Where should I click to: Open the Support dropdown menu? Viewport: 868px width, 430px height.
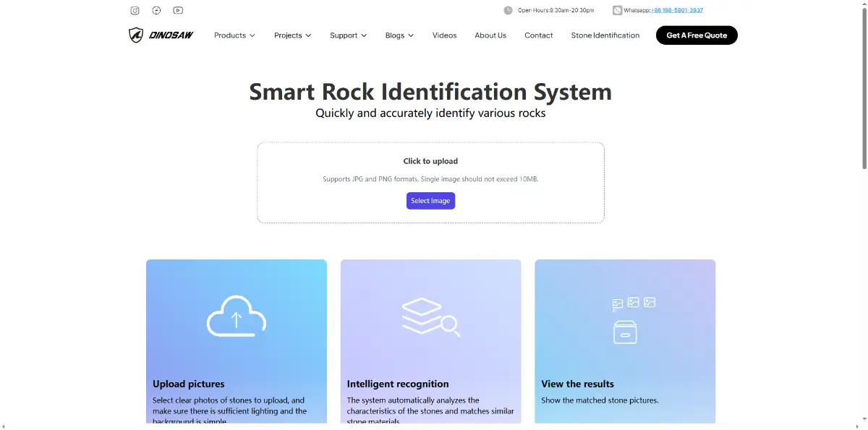click(x=348, y=35)
